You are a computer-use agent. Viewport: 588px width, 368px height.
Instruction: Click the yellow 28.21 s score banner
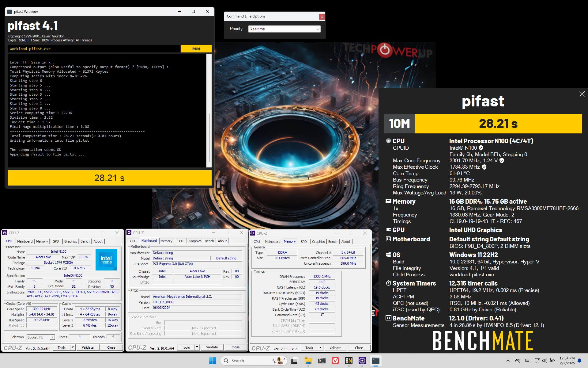[498, 124]
